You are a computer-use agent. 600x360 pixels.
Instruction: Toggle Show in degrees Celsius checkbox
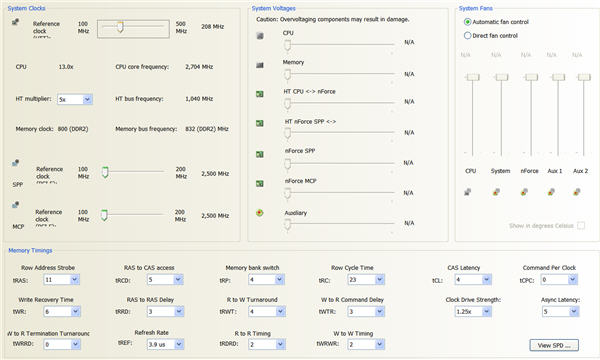[581, 225]
